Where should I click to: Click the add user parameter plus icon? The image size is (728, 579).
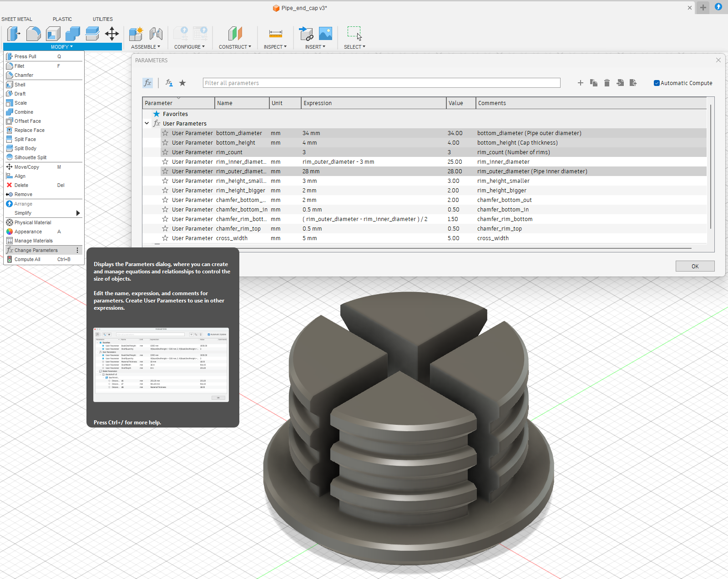pyautogui.click(x=580, y=83)
